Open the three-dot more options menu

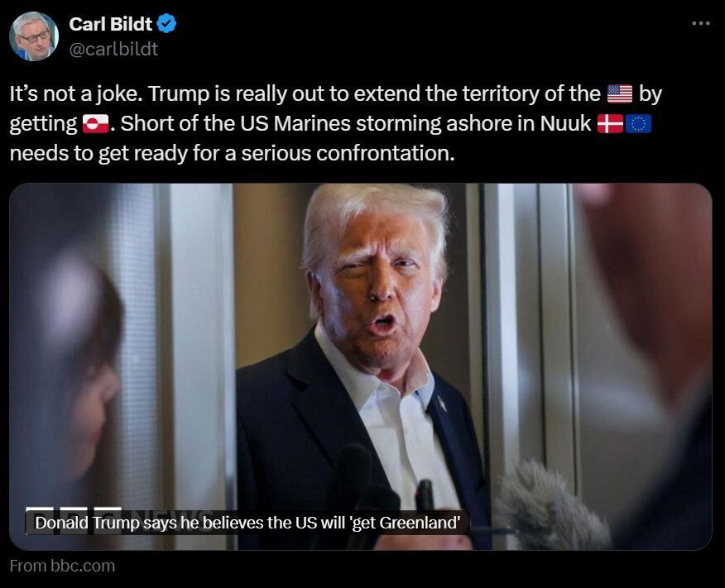click(x=700, y=23)
